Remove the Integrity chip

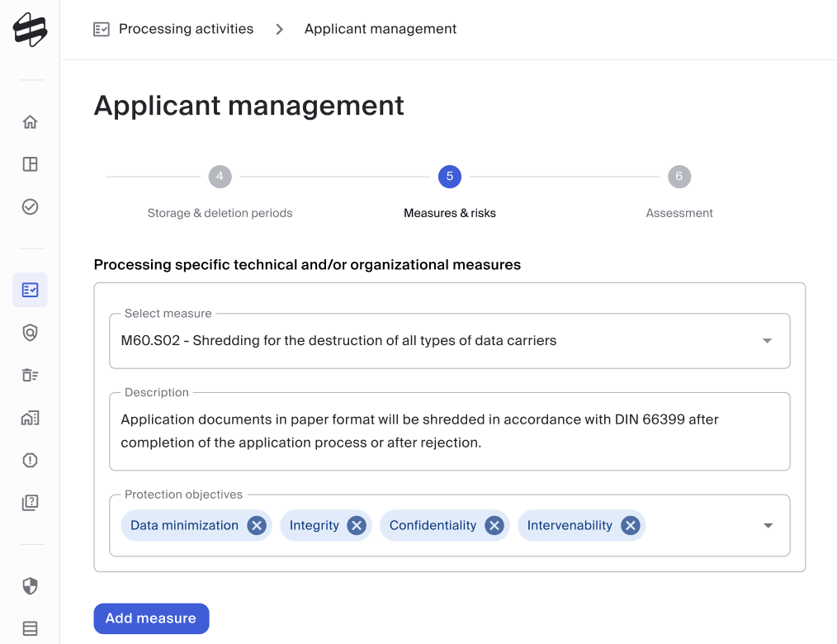coord(357,525)
